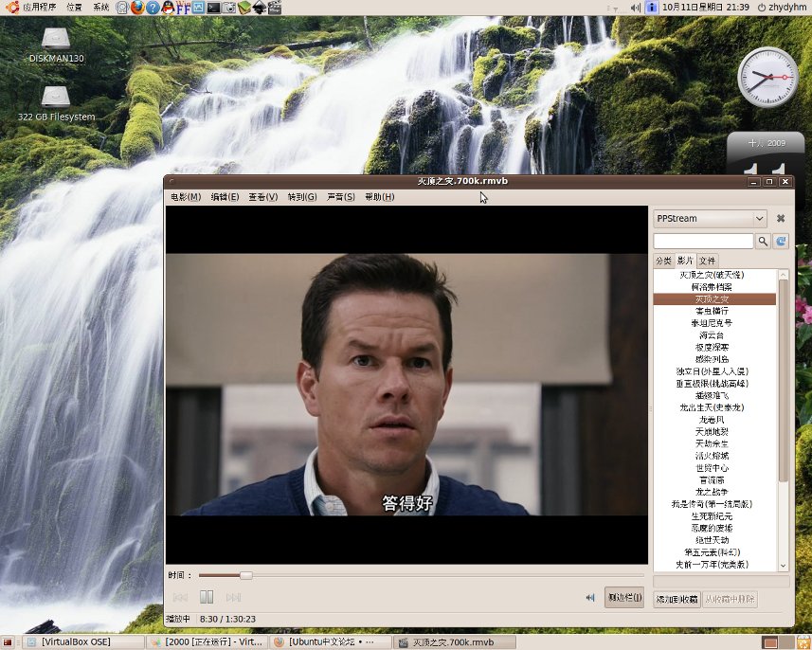The image size is (812, 650).
Task: Open the DISKMAN130 desktop drive icon
Action: (56, 45)
